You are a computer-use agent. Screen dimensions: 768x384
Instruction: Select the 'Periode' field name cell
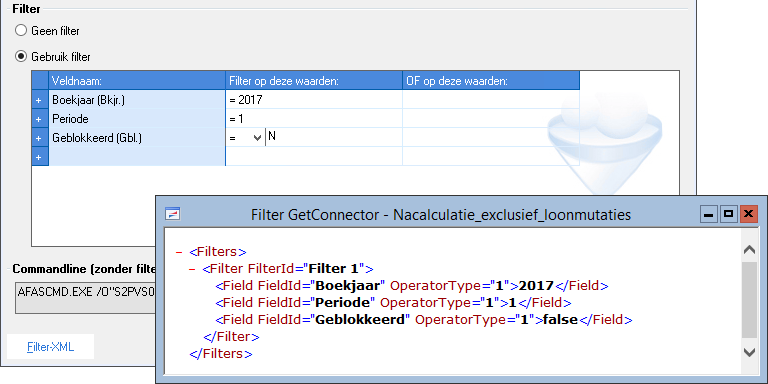coord(137,119)
